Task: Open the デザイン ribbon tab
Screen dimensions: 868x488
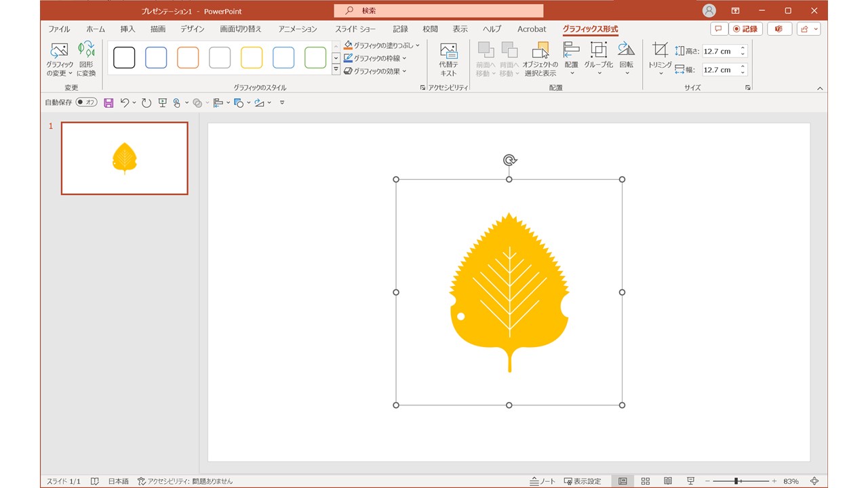Action: click(192, 29)
